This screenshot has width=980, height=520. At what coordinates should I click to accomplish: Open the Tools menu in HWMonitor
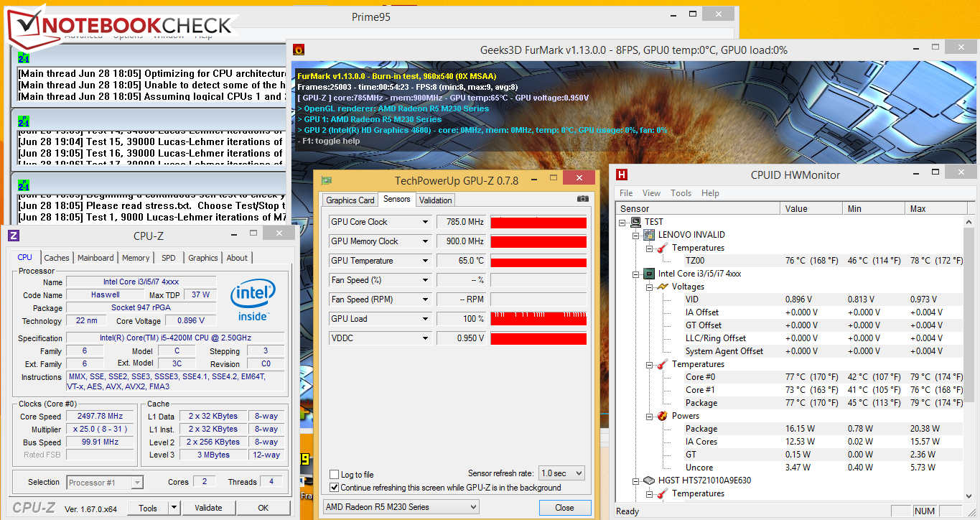(x=681, y=193)
